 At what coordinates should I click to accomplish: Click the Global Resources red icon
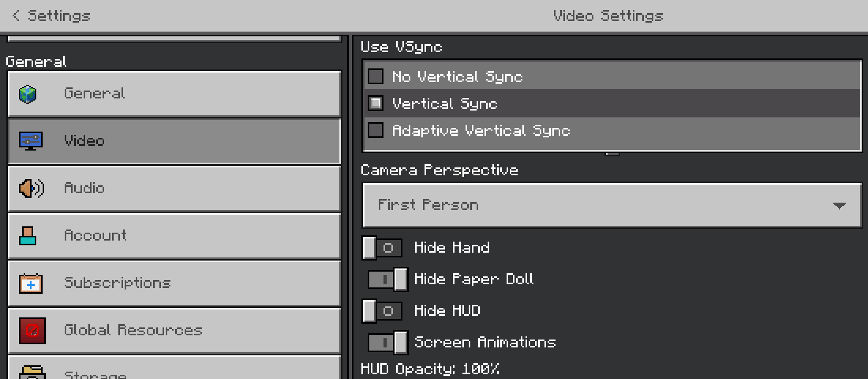32,331
